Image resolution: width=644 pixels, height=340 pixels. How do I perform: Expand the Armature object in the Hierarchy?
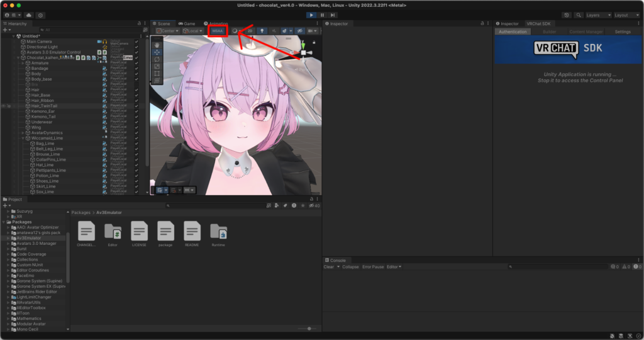click(23, 63)
